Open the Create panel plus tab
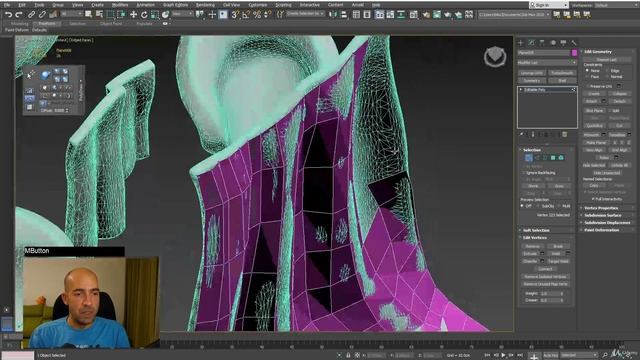This screenshot has height=360, width=640. coord(520,42)
